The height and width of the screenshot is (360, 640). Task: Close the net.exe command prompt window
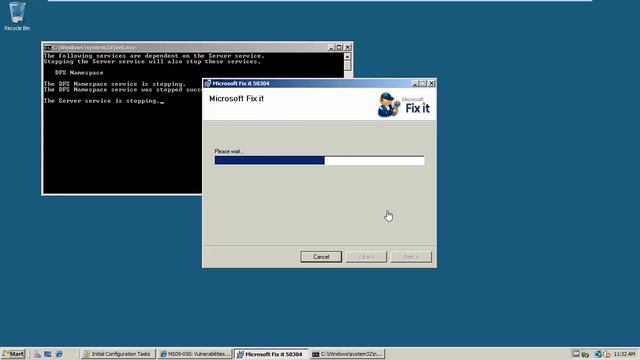point(348,47)
